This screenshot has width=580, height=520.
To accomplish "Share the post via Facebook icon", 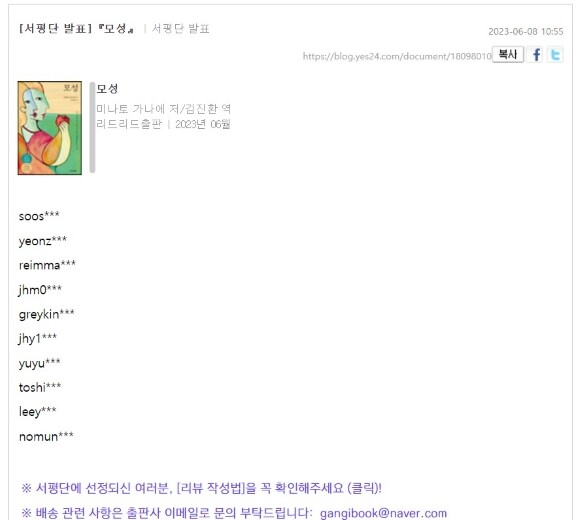I will coord(536,55).
